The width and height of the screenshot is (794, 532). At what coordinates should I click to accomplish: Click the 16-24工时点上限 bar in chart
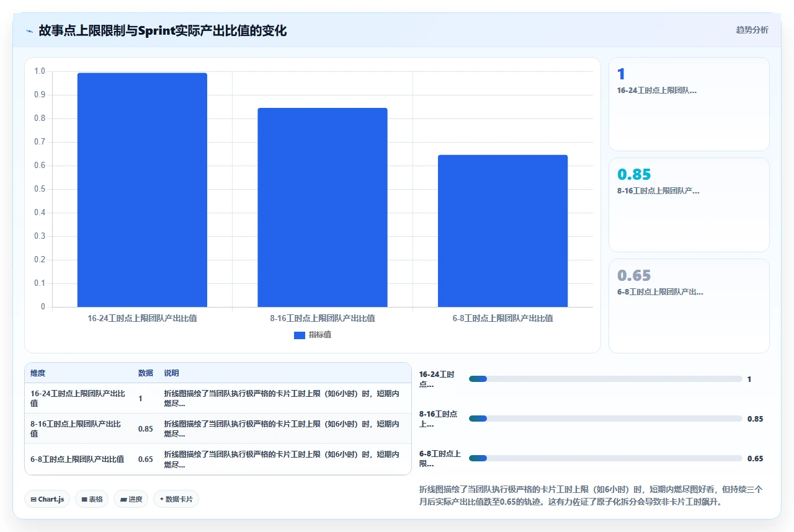(x=142, y=190)
